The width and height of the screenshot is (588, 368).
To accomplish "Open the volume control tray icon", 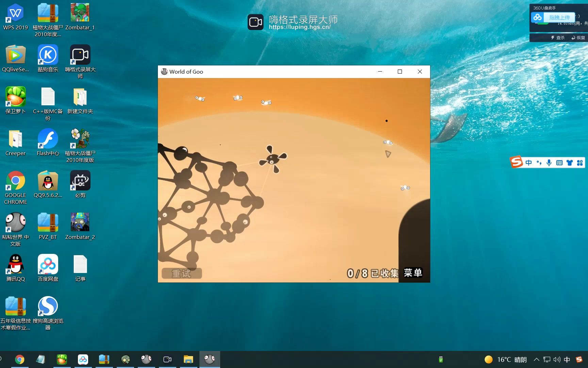I will [557, 359].
